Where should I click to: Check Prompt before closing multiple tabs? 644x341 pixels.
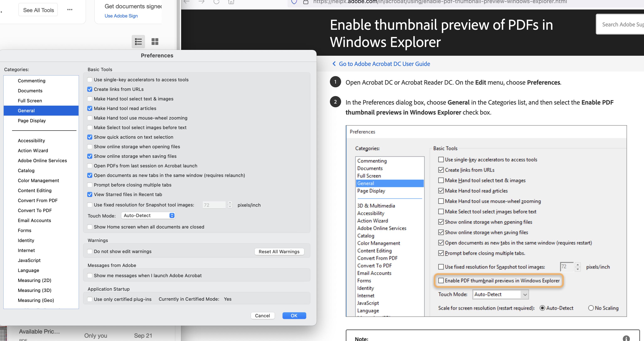[90, 185]
